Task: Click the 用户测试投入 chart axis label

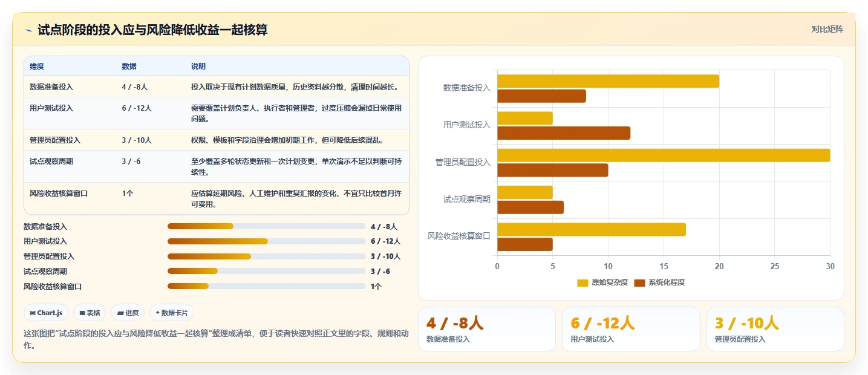Action: pyautogui.click(x=467, y=125)
